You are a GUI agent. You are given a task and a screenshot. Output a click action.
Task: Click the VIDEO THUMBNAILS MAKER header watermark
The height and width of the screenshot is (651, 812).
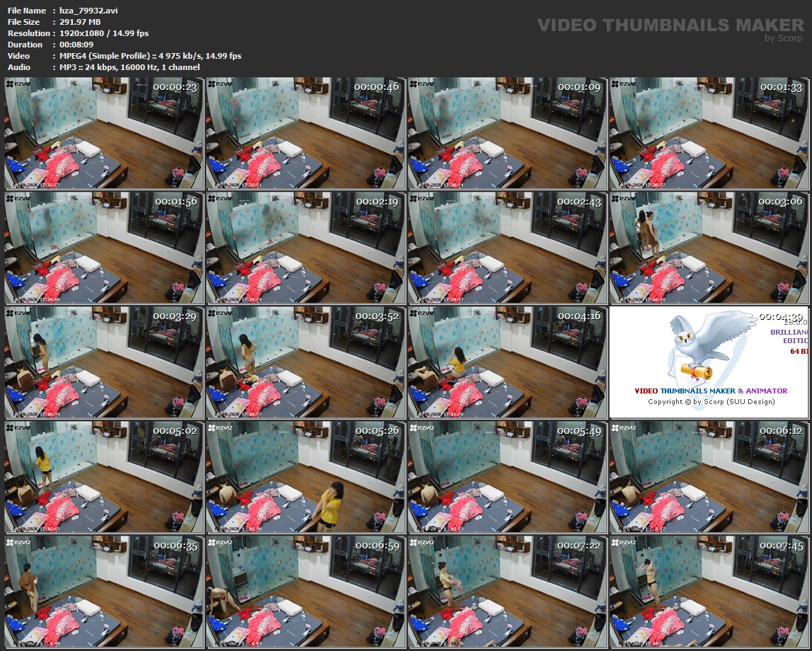coord(670,25)
